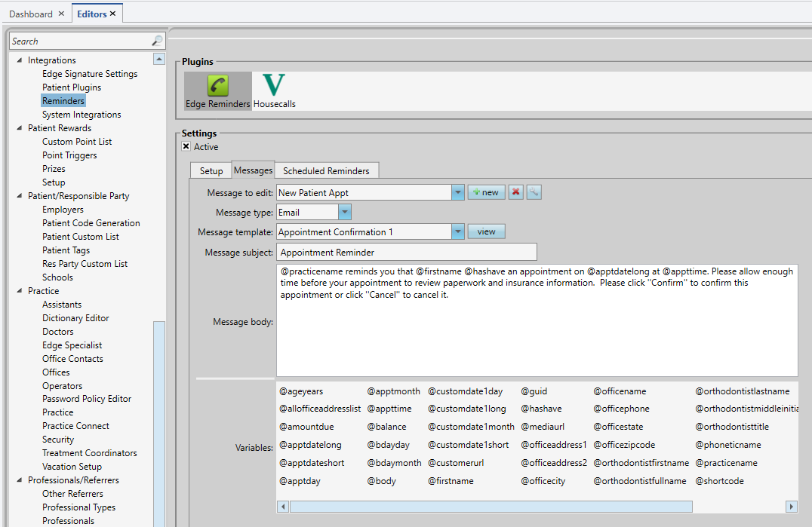This screenshot has height=527, width=812.
Task: Click the view template button
Action: click(486, 231)
